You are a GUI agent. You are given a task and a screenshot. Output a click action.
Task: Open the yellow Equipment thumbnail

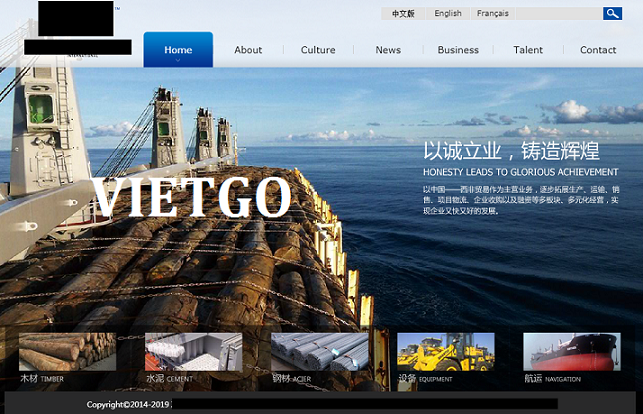click(x=446, y=352)
